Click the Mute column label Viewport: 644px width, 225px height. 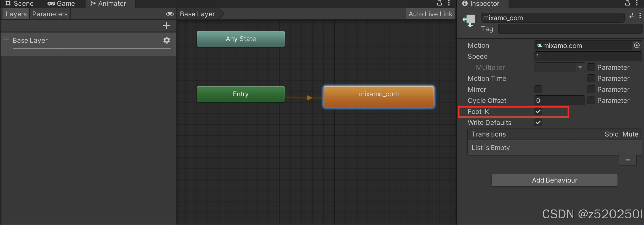[630, 134]
